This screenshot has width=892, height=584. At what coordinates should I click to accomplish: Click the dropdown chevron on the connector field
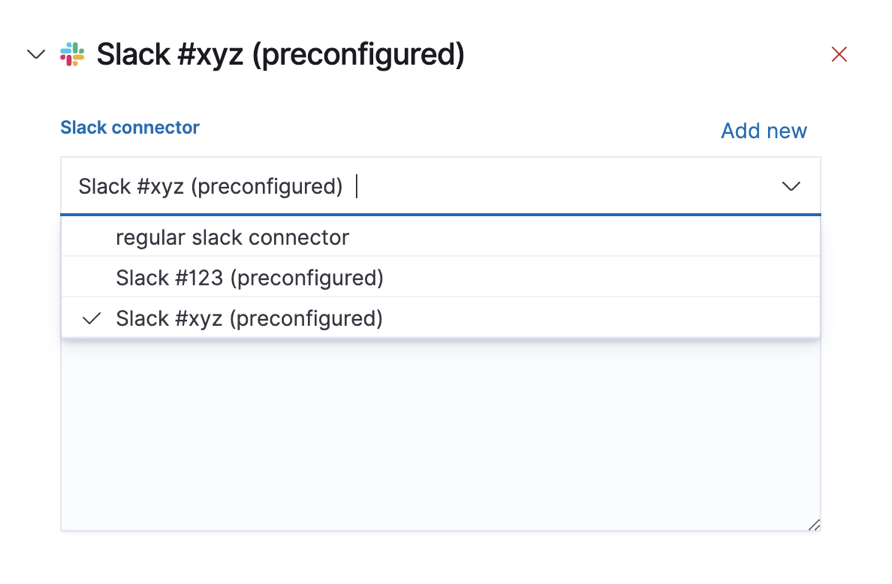(792, 186)
